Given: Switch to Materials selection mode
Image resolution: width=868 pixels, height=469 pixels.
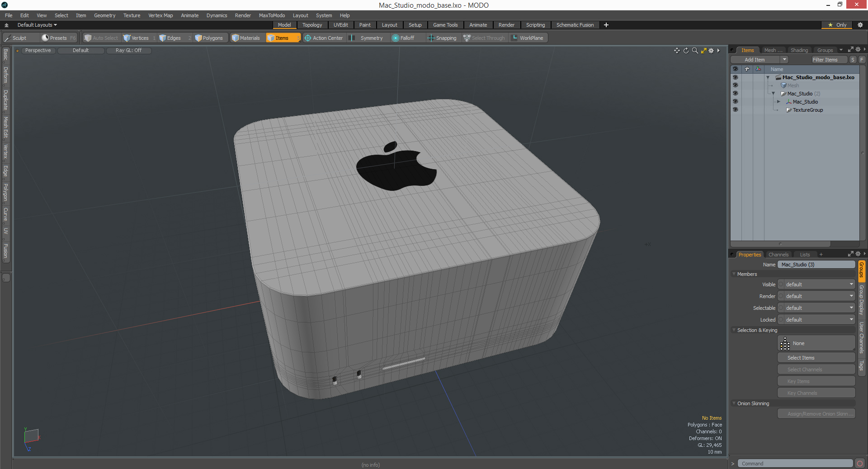Looking at the screenshot, I should [246, 38].
